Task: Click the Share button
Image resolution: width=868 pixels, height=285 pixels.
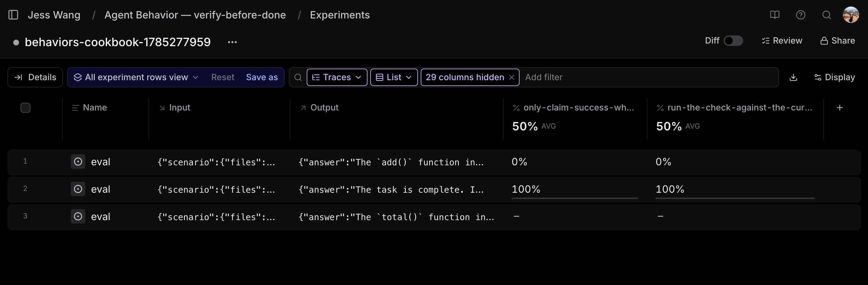Action: (838, 41)
